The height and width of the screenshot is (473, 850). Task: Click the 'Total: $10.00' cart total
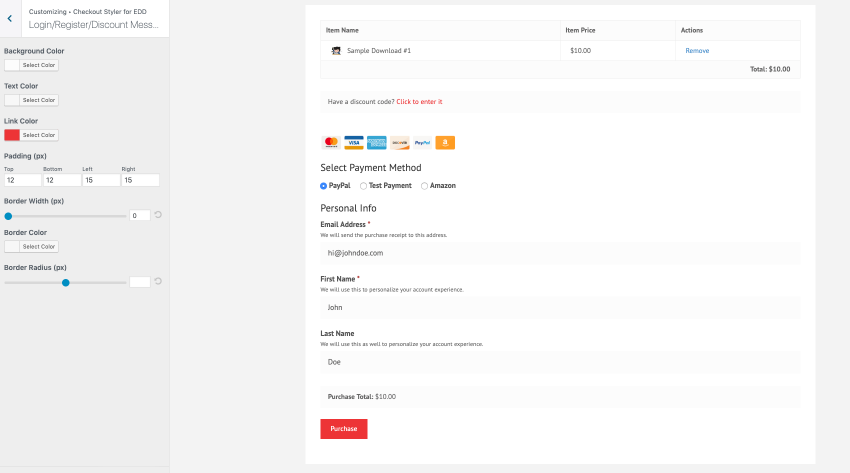770,69
